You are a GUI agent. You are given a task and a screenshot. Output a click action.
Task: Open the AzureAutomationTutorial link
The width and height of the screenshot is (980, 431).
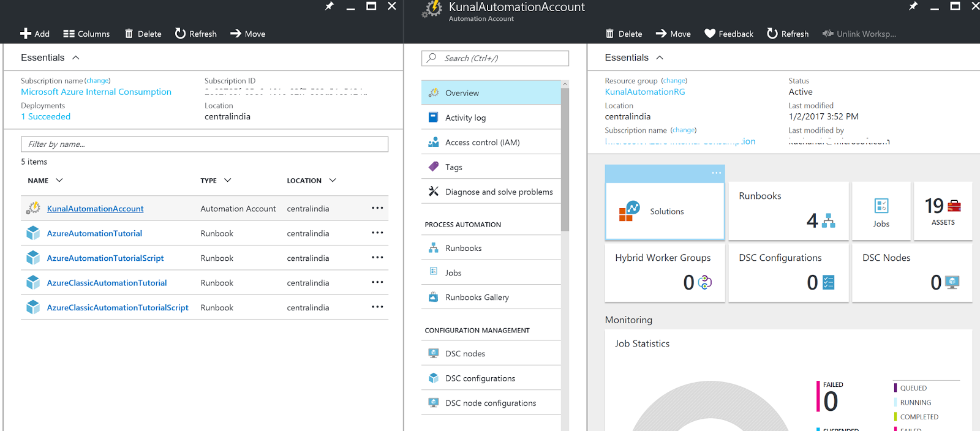tap(94, 233)
